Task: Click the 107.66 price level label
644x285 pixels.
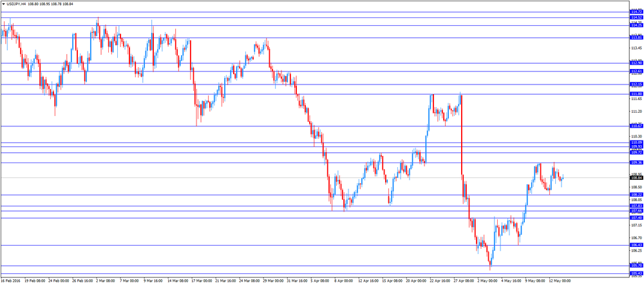Action: point(636,211)
